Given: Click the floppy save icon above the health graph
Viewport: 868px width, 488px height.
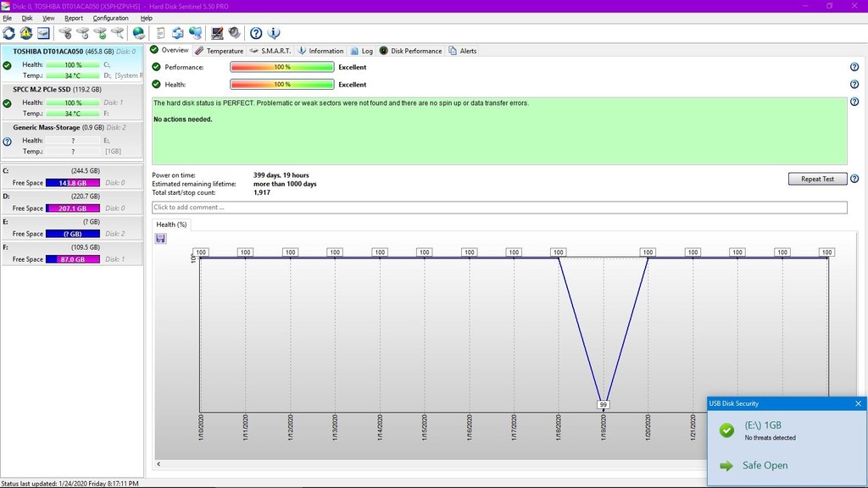Looking at the screenshot, I should click(160, 239).
